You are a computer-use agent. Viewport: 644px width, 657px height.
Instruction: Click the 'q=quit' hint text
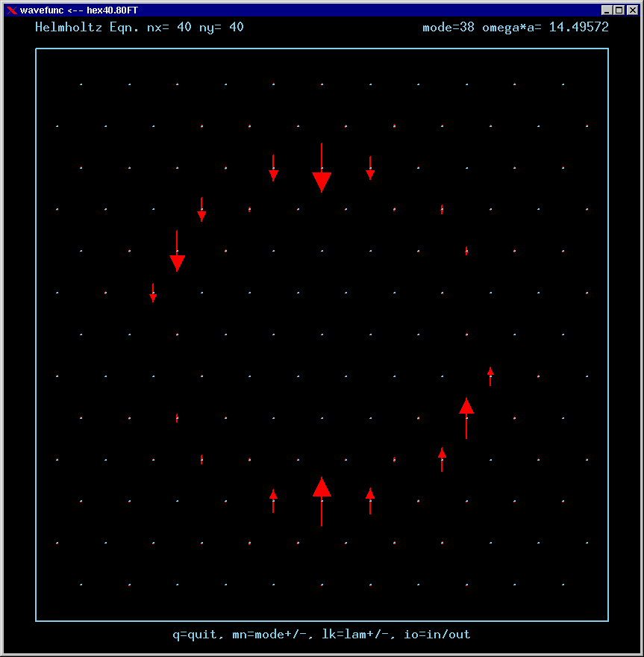(196, 635)
